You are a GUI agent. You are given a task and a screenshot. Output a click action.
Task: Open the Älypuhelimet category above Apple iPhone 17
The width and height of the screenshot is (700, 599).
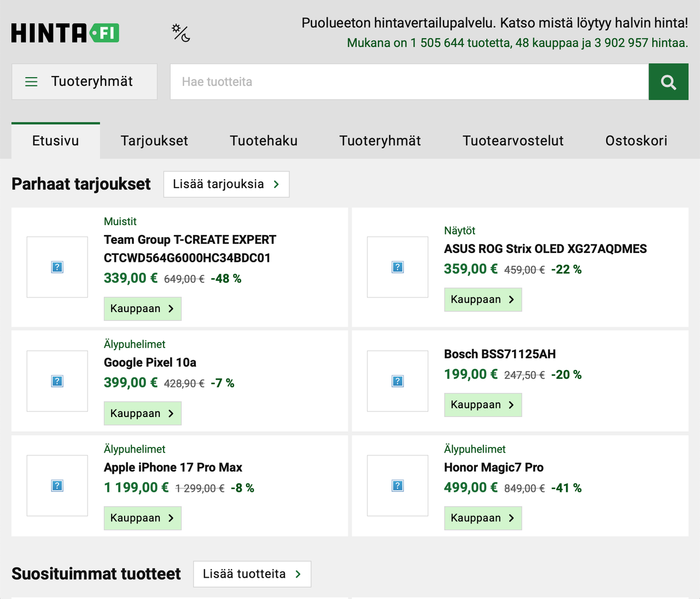tap(135, 449)
